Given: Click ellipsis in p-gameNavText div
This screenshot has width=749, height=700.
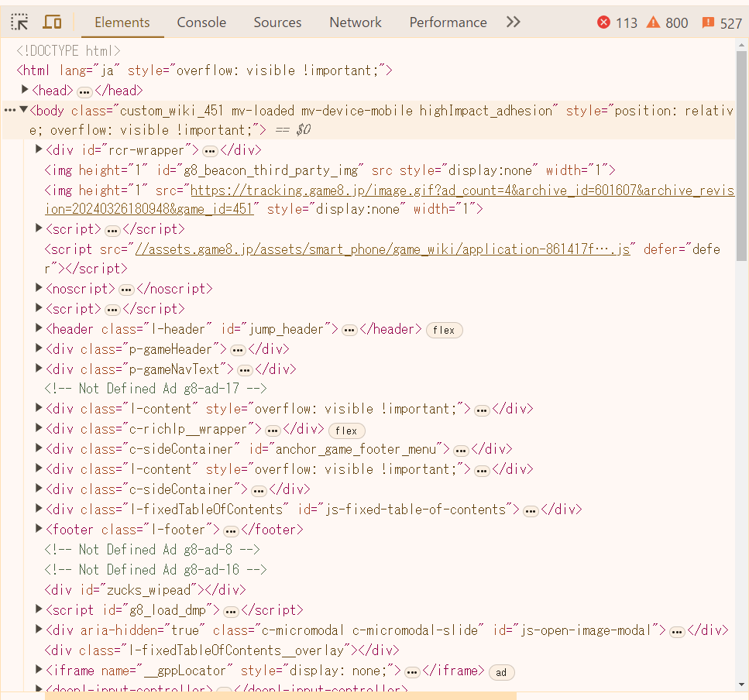Looking at the screenshot, I should pyautogui.click(x=245, y=371).
